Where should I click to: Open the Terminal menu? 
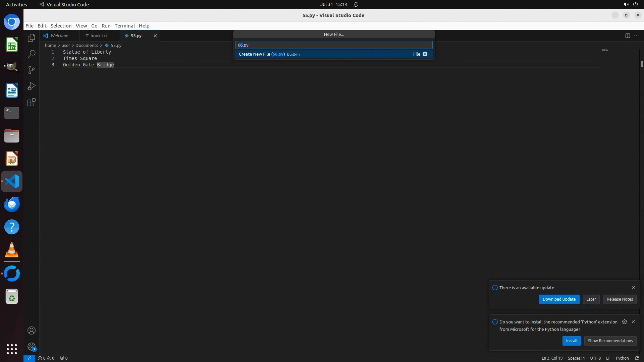coord(124,26)
